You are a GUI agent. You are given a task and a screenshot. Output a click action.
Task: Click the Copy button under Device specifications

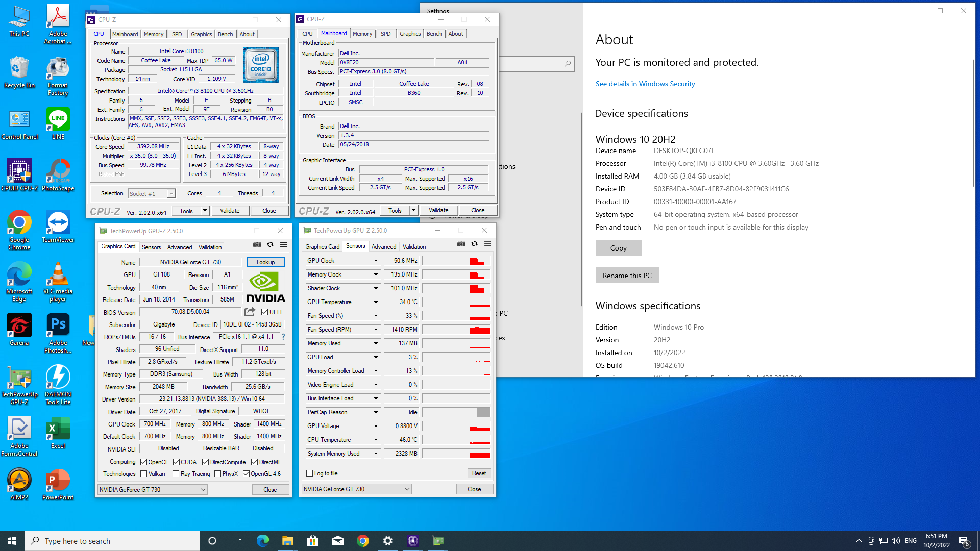(x=618, y=248)
